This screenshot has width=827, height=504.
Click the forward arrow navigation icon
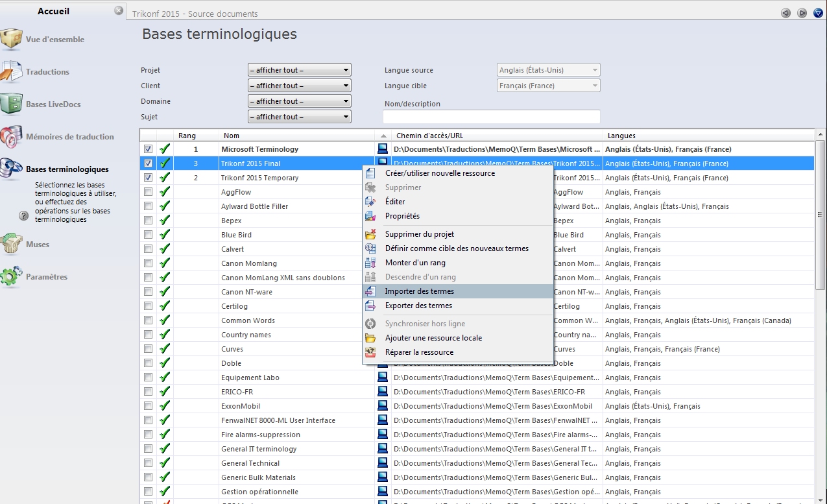pyautogui.click(x=802, y=12)
